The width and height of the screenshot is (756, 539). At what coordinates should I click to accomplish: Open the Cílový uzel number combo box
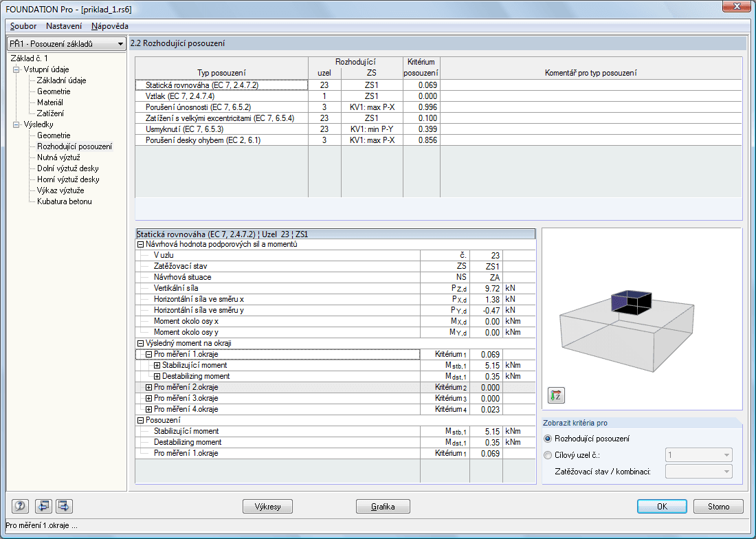pos(699,455)
